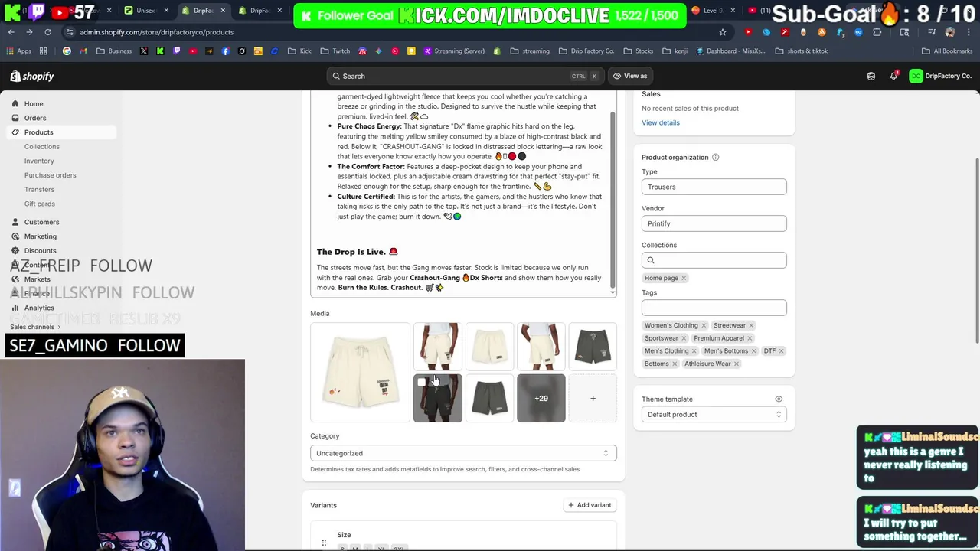
Task: Click the Tags input field
Action: click(x=714, y=308)
